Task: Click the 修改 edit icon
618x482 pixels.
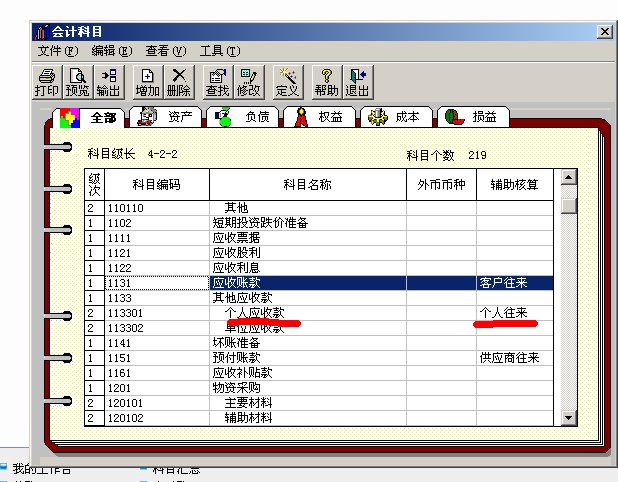Action: point(249,82)
